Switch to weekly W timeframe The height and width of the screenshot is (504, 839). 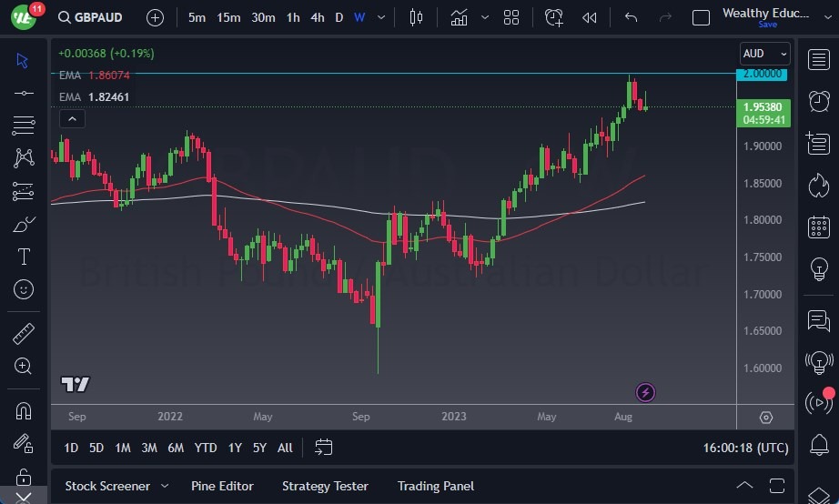pos(359,17)
